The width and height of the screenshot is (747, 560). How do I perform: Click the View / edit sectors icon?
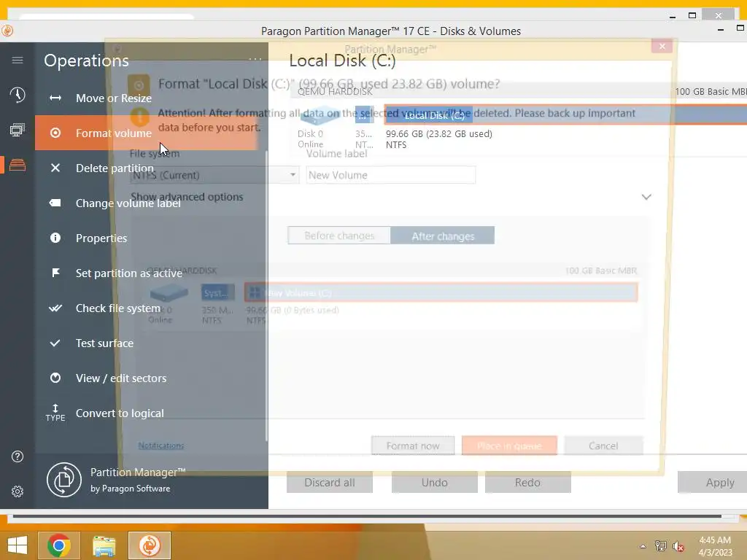click(55, 378)
